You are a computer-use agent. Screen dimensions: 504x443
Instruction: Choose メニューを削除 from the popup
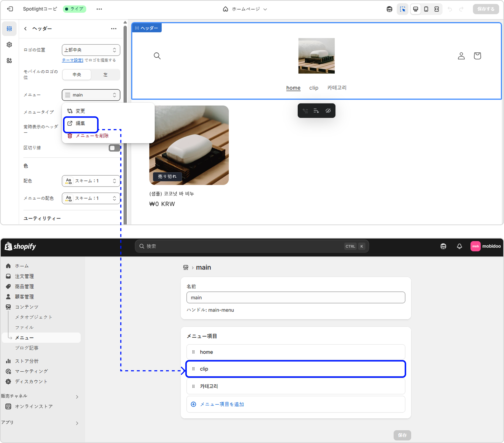tap(92, 136)
